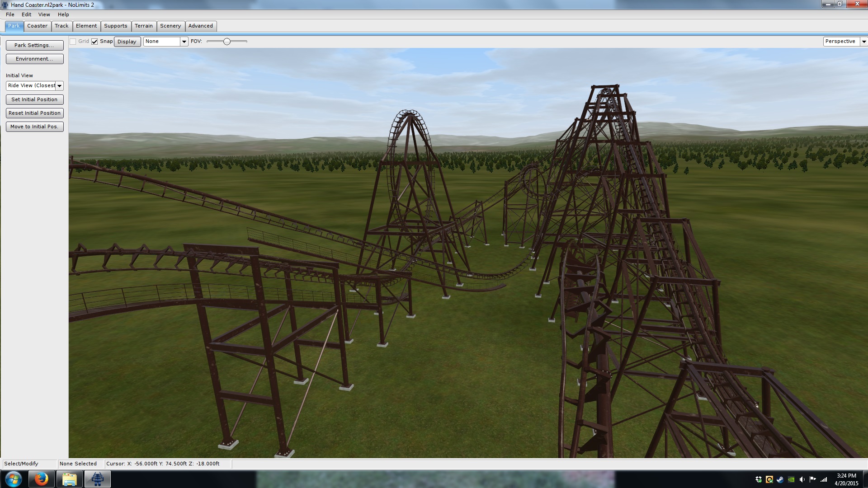The height and width of the screenshot is (488, 868).
Task: Click the FOV slider handle
Action: point(227,42)
